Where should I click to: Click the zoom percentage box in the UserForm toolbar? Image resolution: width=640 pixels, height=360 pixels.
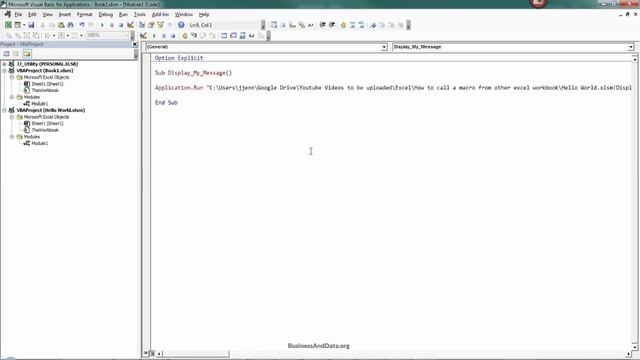tap(107, 36)
